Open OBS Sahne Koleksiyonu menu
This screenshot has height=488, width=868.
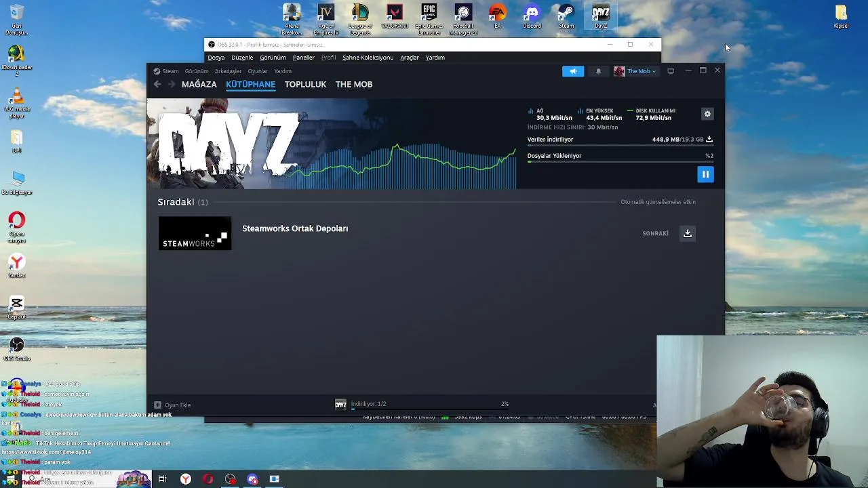(368, 58)
